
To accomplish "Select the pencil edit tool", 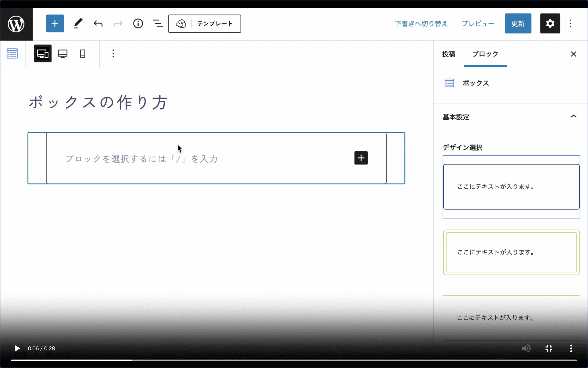I will tap(78, 24).
